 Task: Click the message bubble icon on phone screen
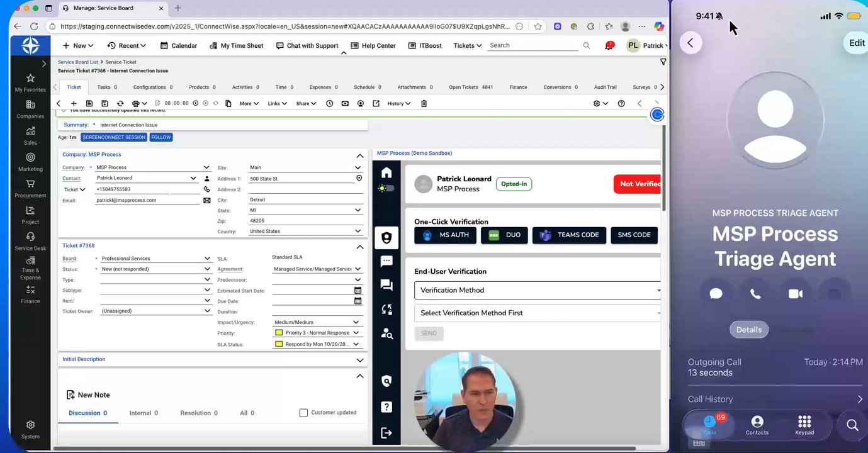pos(716,294)
